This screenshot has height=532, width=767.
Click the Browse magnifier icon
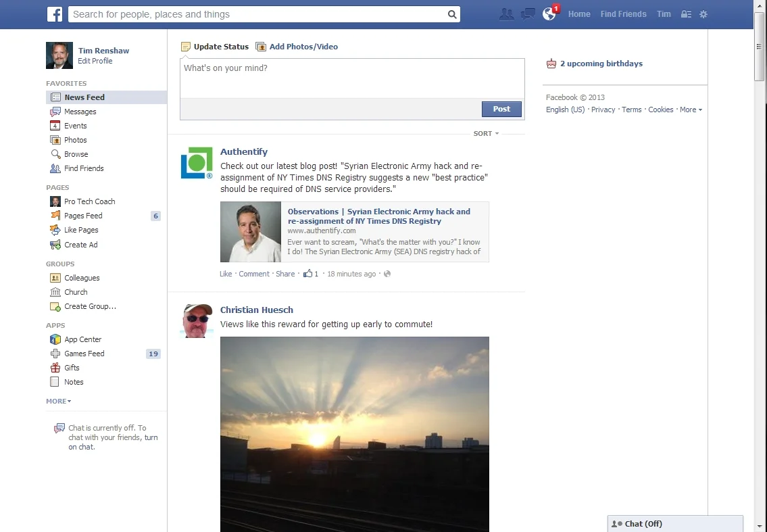pyautogui.click(x=56, y=154)
